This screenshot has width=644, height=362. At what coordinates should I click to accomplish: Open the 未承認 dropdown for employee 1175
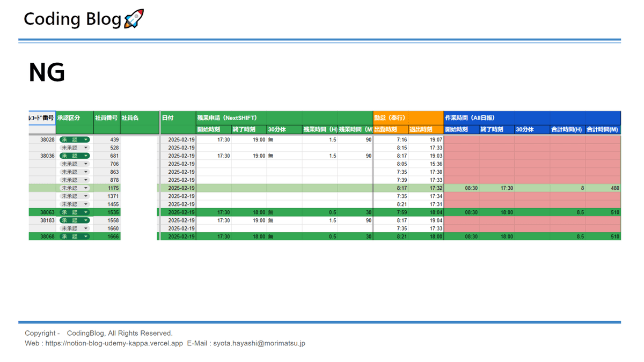pos(86,188)
